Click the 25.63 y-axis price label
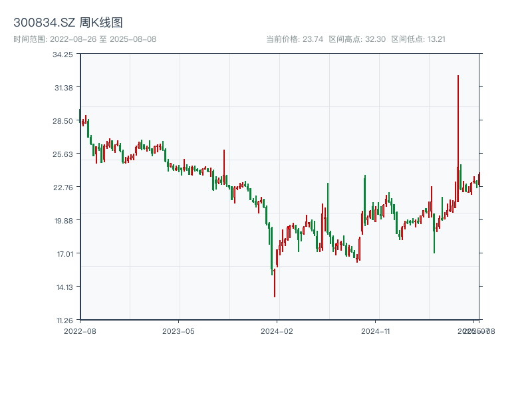The image size is (532, 399). coord(63,154)
